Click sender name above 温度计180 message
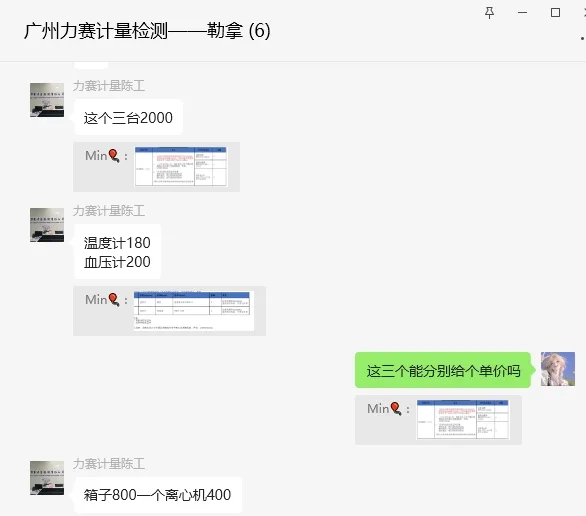The height and width of the screenshot is (516, 586). (x=109, y=211)
